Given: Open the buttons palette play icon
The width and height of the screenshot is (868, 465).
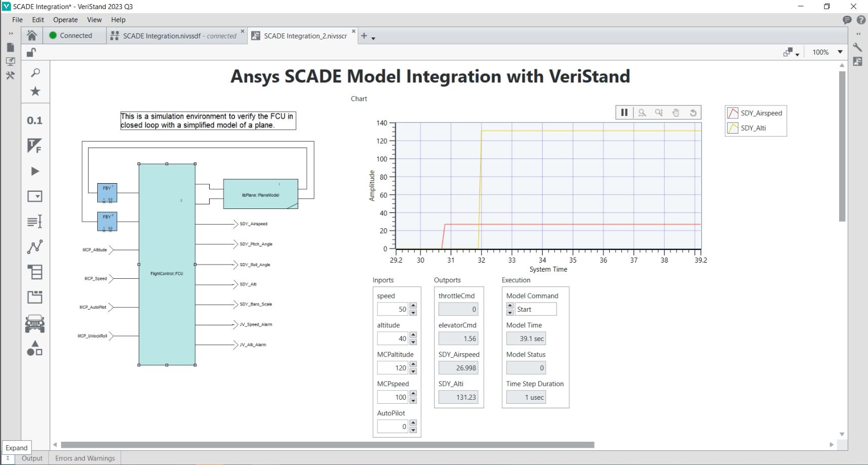Looking at the screenshot, I should point(34,171).
